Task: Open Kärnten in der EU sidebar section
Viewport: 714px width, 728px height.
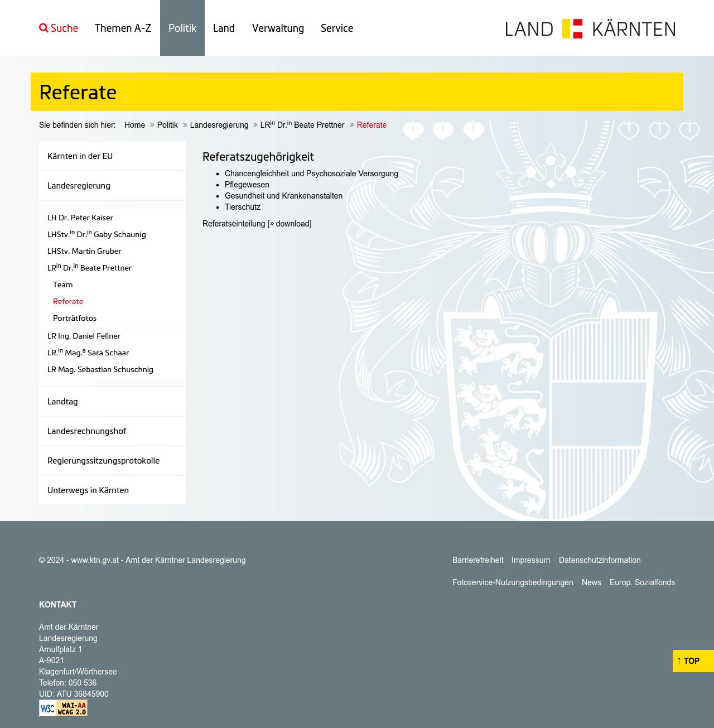Action: (112, 156)
